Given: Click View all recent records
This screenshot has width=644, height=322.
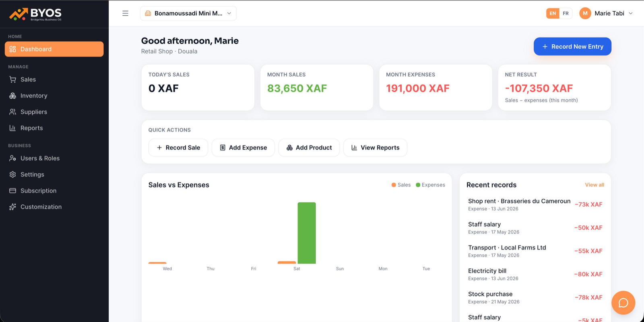Looking at the screenshot, I should point(594,185).
